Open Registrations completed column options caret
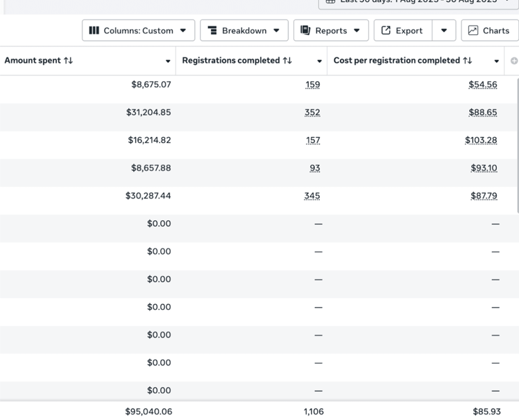The image size is (519, 420). click(320, 61)
